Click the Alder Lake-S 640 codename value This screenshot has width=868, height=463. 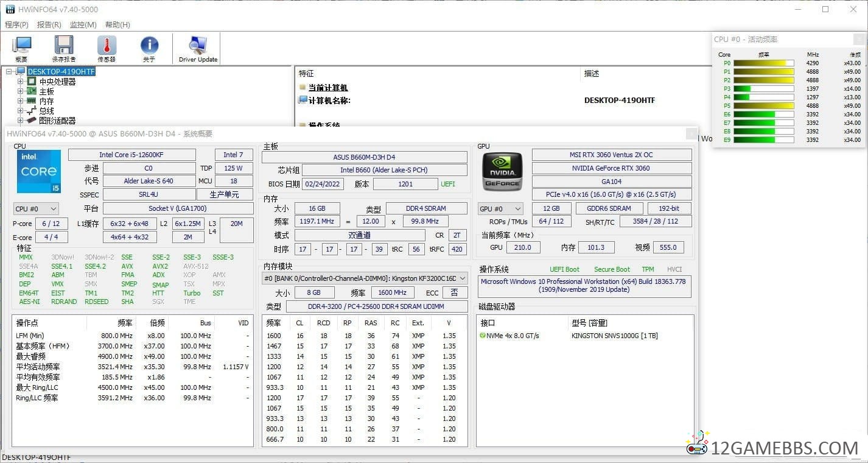pos(149,181)
